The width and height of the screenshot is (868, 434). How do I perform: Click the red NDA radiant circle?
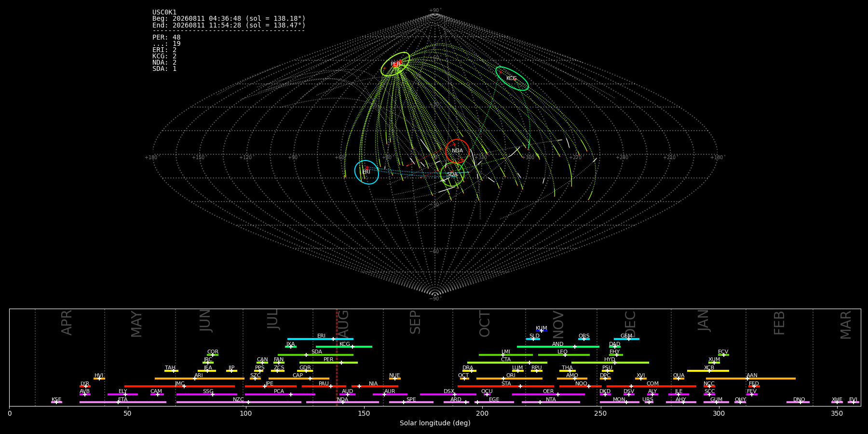457,151
